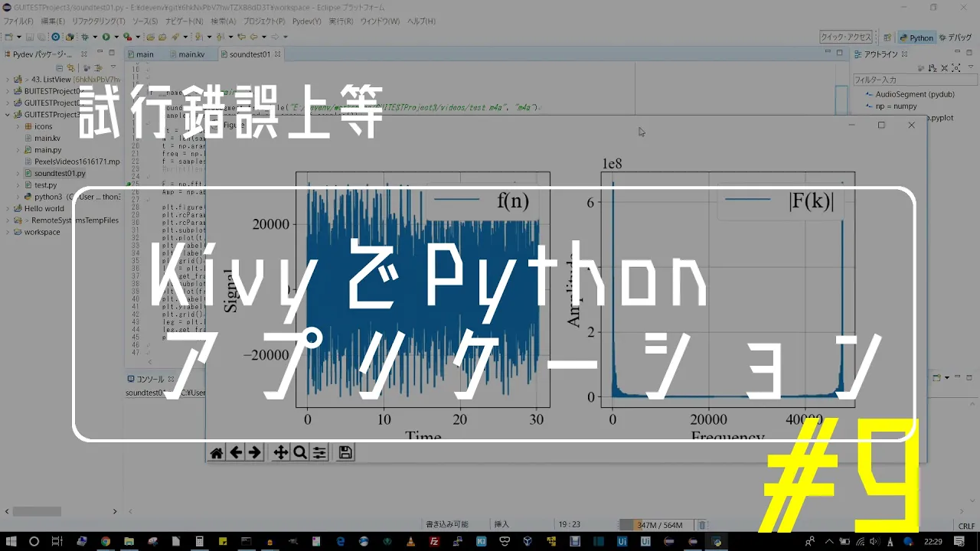Click the 19 : 23 cursor position status

569,525
